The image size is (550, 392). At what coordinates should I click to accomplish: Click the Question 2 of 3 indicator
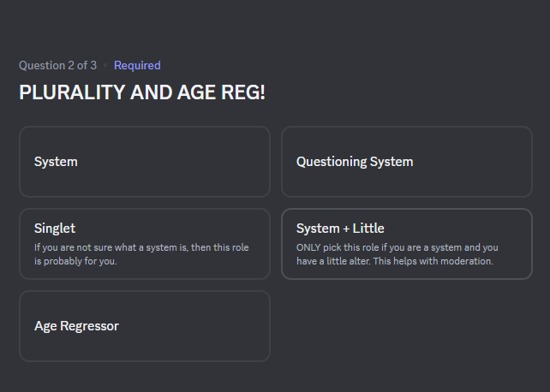(58, 66)
